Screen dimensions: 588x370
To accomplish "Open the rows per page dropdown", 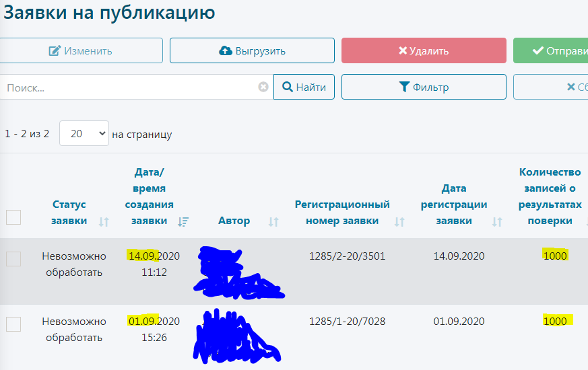I will click(84, 134).
